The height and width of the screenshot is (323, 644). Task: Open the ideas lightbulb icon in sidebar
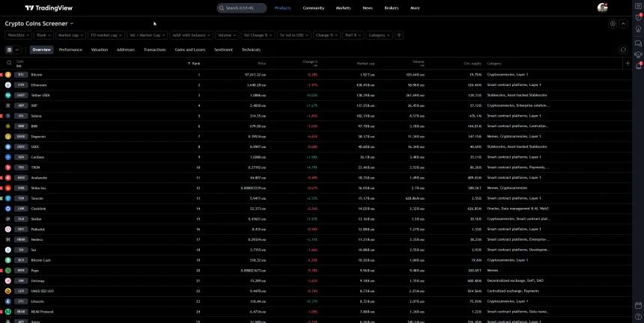pyautogui.click(x=638, y=29)
